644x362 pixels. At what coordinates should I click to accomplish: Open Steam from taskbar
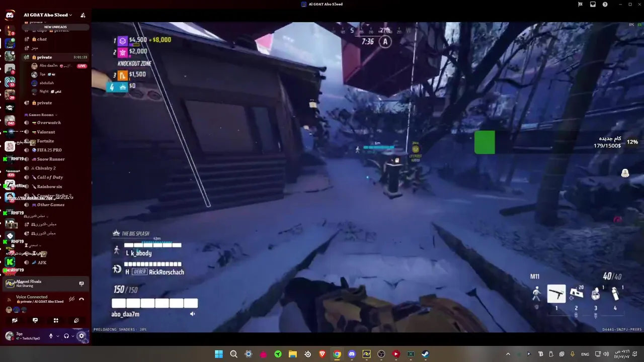click(x=426, y=354)
